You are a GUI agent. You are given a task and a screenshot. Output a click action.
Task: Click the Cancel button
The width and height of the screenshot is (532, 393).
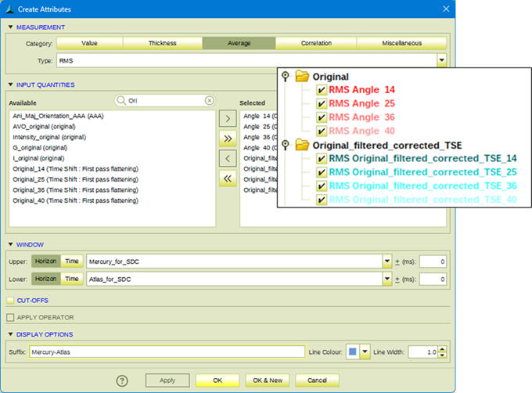[317, 380]
